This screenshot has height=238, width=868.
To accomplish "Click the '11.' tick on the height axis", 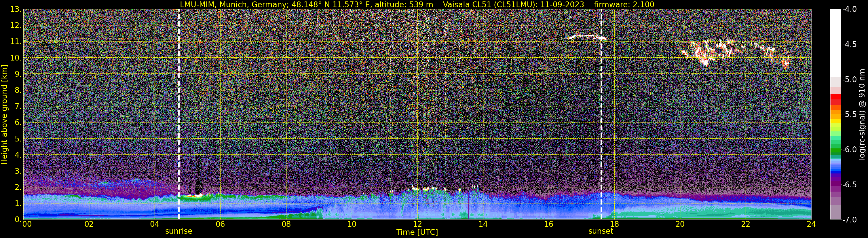I will pyautogui.click(x=16, y=42).
